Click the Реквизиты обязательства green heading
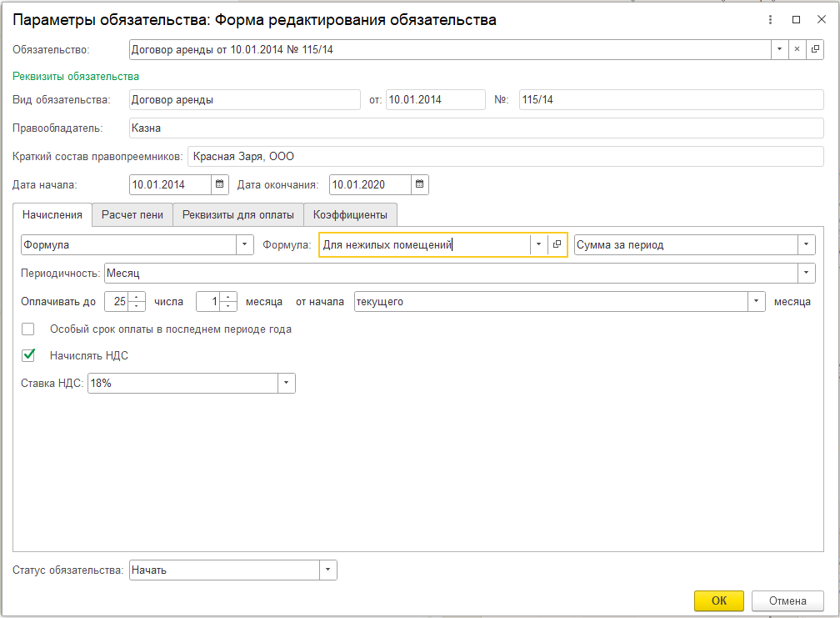Image resolution: width=840 pixels, height=618 pixels. tap(76, 77)
